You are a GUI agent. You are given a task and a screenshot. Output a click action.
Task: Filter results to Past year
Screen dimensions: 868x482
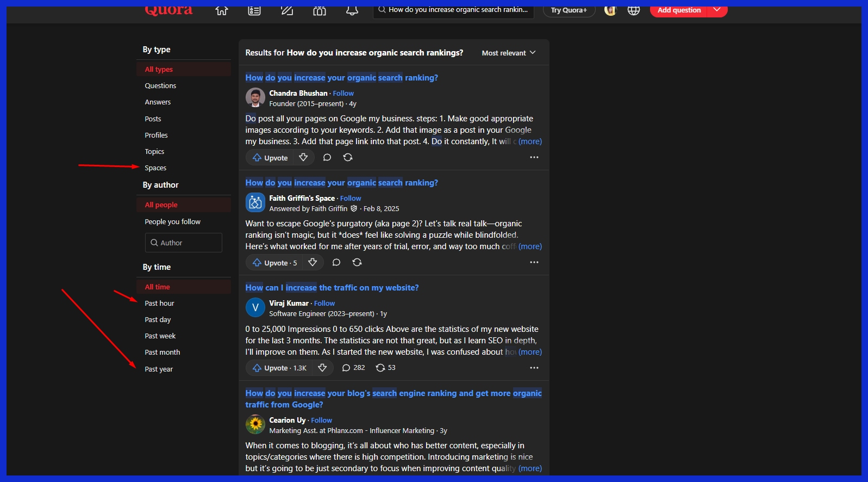pos(159,369)
